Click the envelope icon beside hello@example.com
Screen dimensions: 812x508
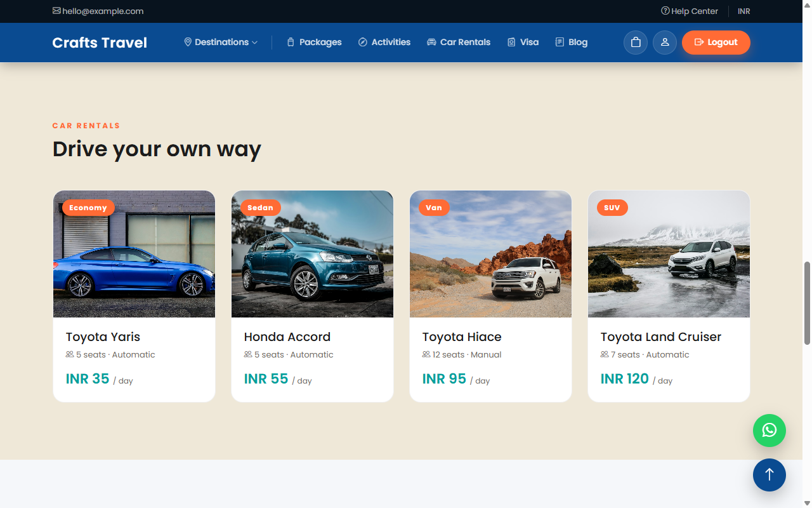click(x=56, y=11)
